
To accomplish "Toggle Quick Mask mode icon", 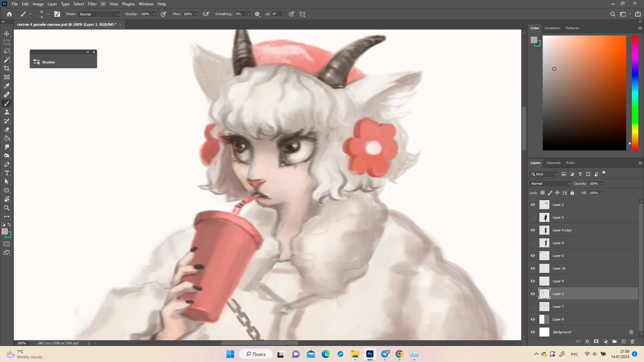I will tap(7, 243).
